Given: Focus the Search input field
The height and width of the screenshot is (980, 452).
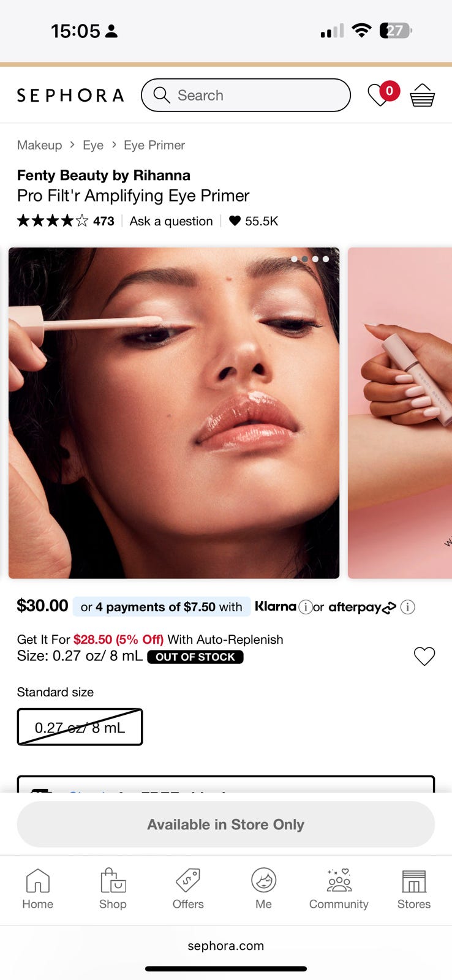Looking at the screenshot, I should tap(246, 95).
